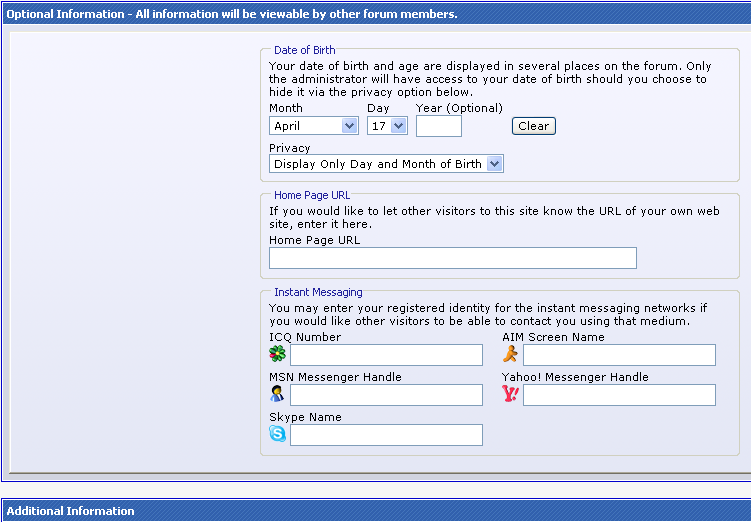Focus the MSN Messenger Handle field

(386, 395)
